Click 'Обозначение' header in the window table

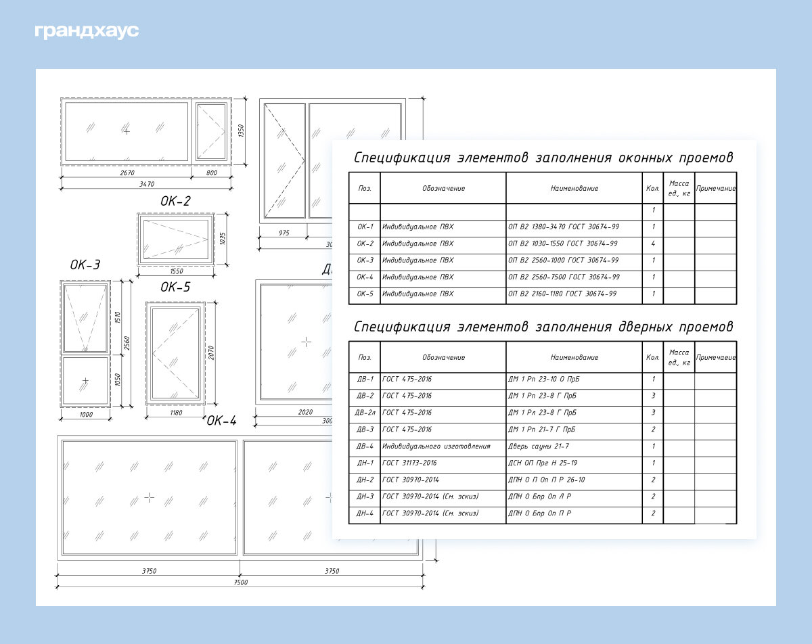coord(443,188)
